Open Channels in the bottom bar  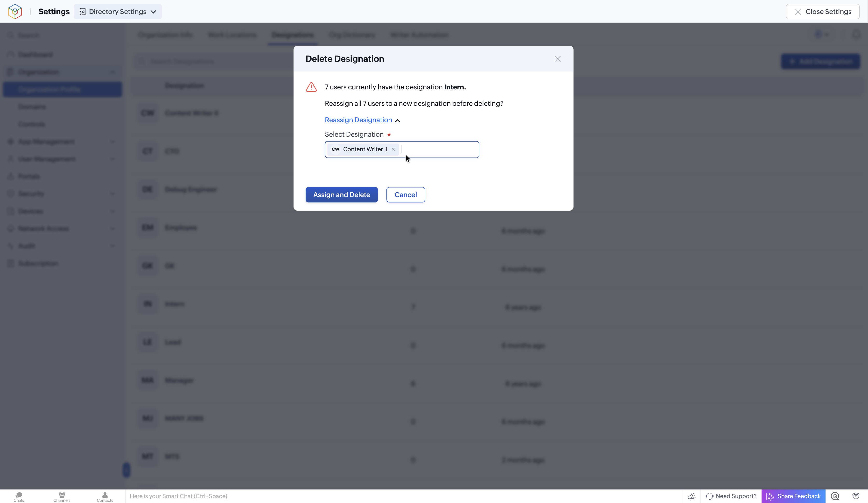62,496
